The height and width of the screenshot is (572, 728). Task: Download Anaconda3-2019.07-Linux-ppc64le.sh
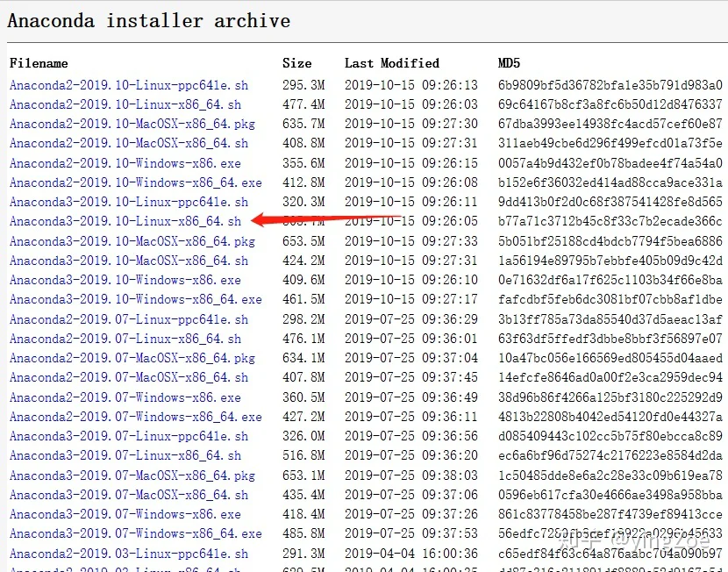[x=129, y=436]
